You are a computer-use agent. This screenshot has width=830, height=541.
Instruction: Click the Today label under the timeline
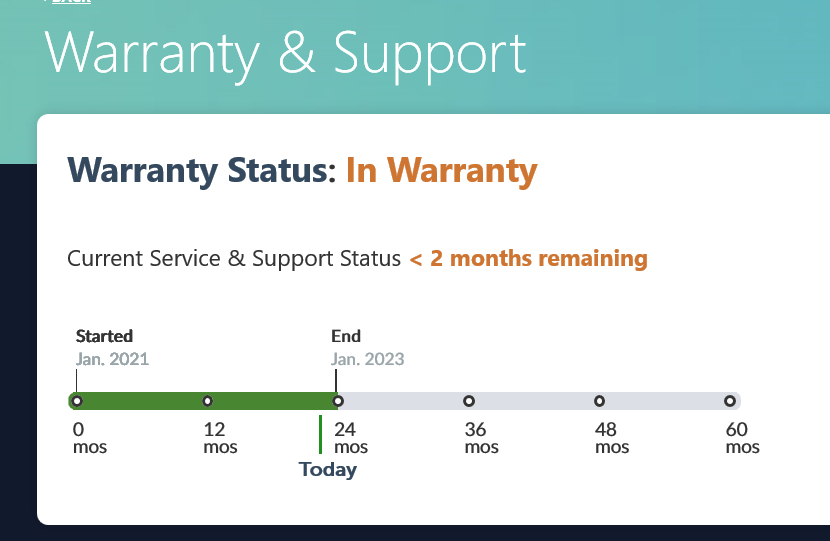tap(327, 469)
